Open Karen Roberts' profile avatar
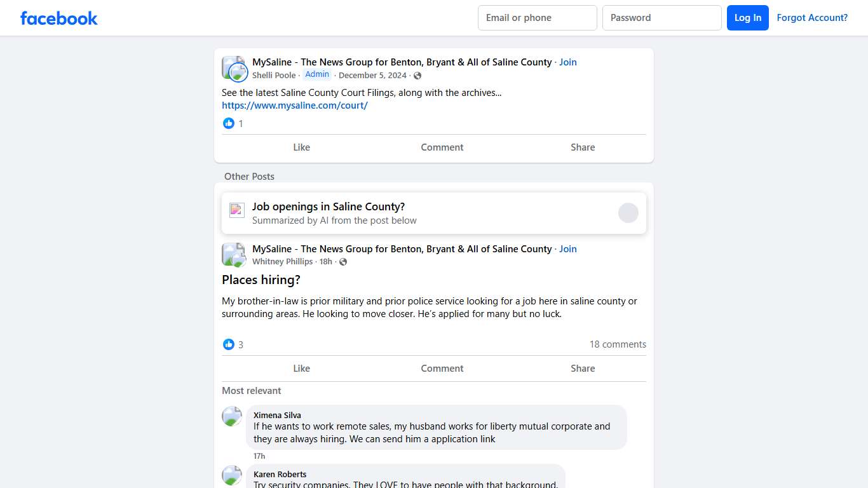The width and height of the screenshot is (868, 488). [x=232, y=475]
